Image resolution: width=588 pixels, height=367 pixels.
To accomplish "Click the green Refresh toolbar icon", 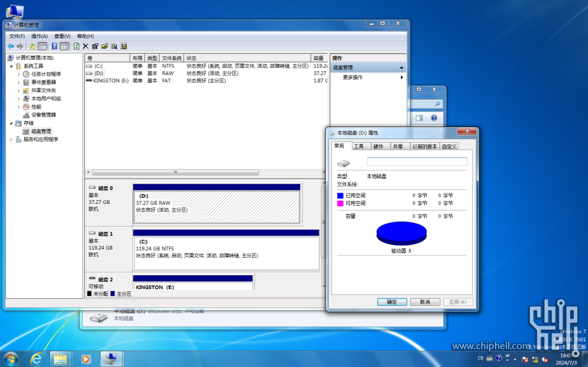I will tap(77, 46).
